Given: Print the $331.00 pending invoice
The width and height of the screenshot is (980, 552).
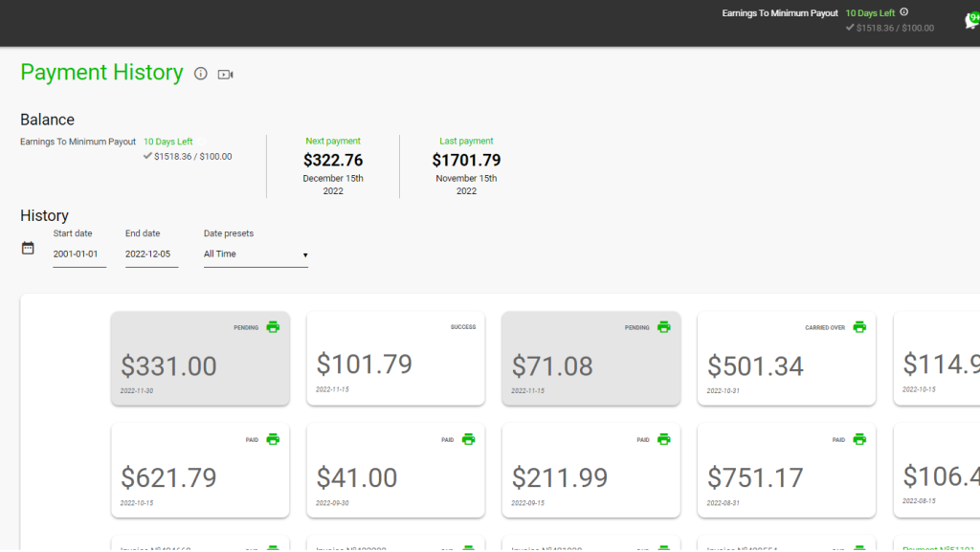Looking at the screenshot, I should [273, 327].
